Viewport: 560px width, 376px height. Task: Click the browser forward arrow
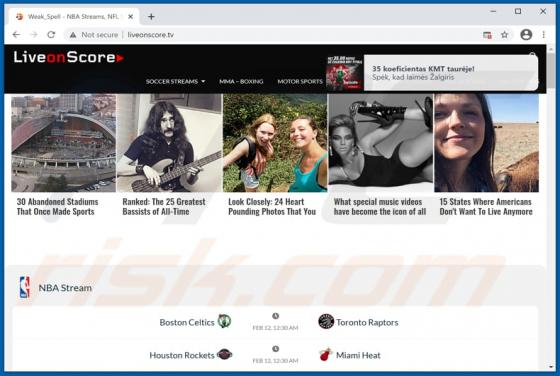[34, 35]
